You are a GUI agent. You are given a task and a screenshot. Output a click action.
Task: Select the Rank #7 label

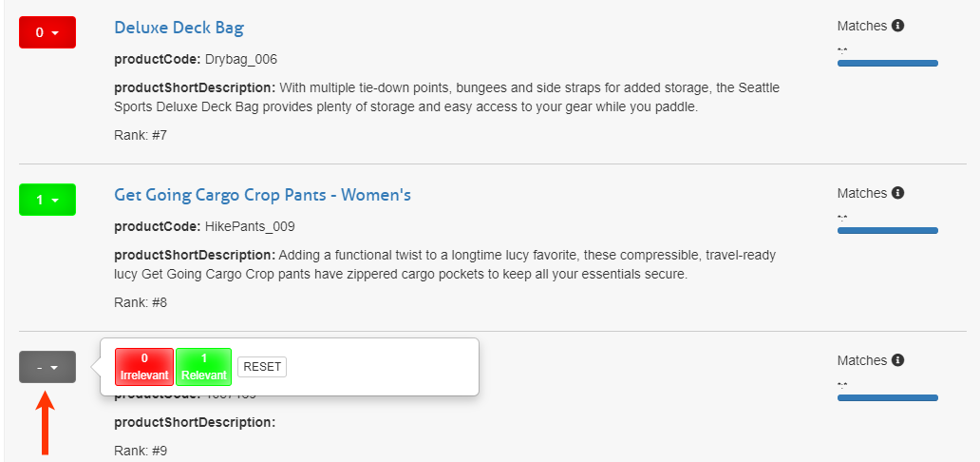[141, 135]
